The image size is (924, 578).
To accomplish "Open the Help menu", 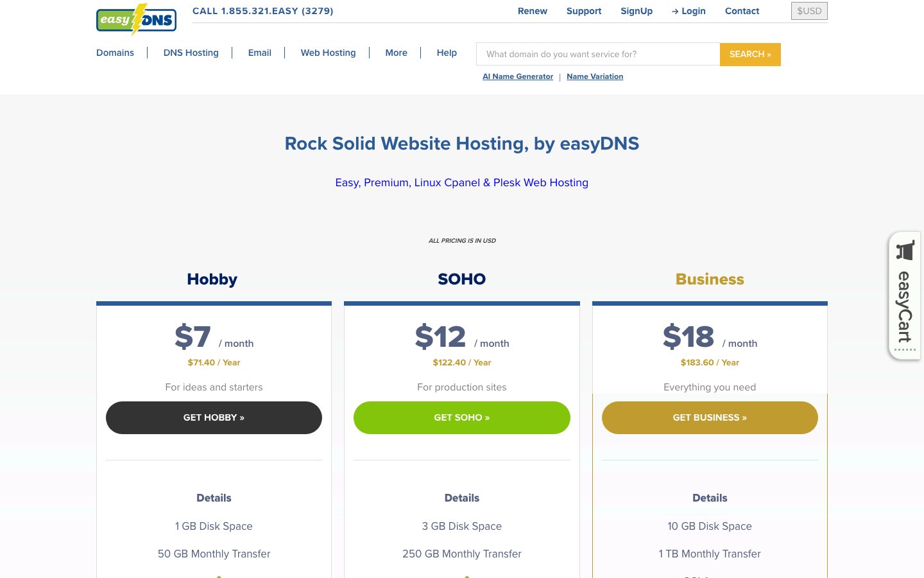I will click(447, 53).
